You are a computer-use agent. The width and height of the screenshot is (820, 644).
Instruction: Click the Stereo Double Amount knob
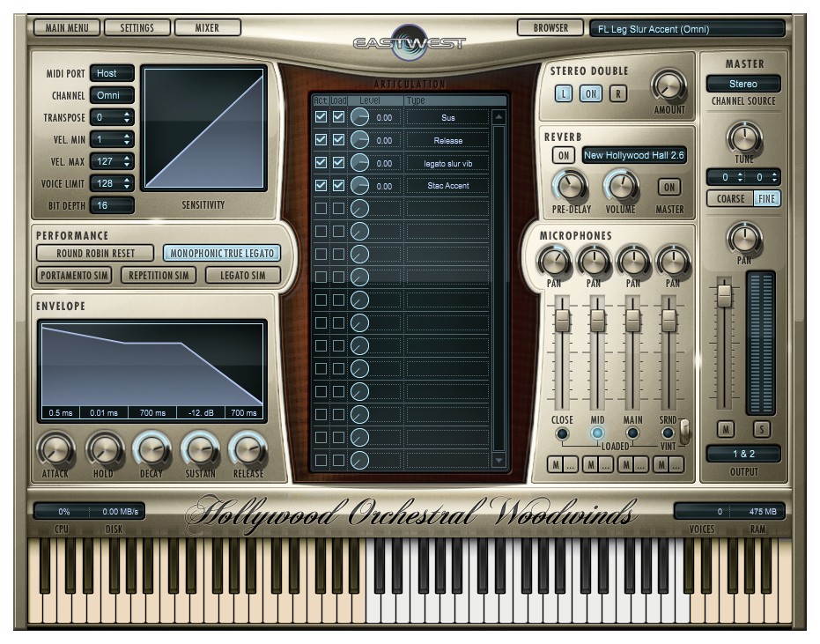(x=669, y=86)
